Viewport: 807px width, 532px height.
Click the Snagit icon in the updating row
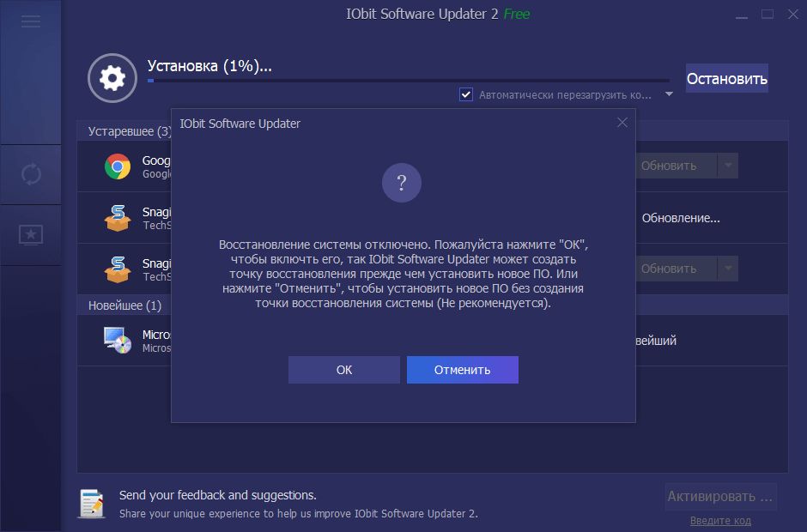[118, 218]
